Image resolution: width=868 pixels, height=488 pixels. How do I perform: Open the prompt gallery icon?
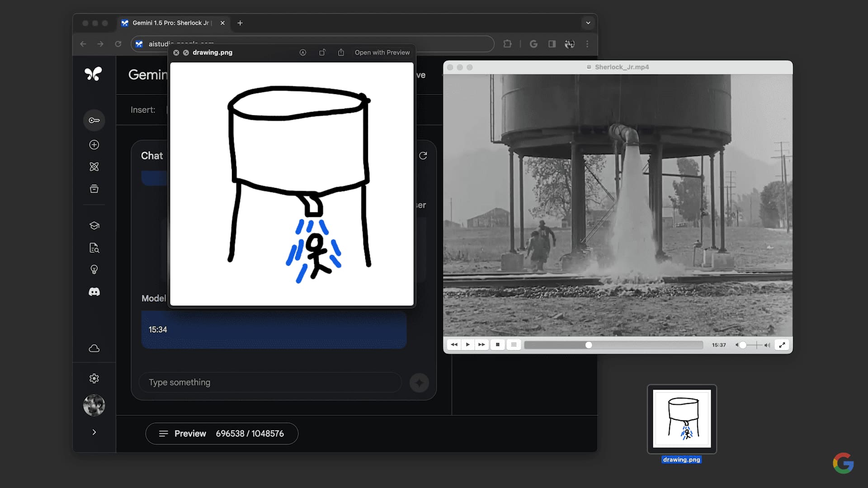point(94,166)
